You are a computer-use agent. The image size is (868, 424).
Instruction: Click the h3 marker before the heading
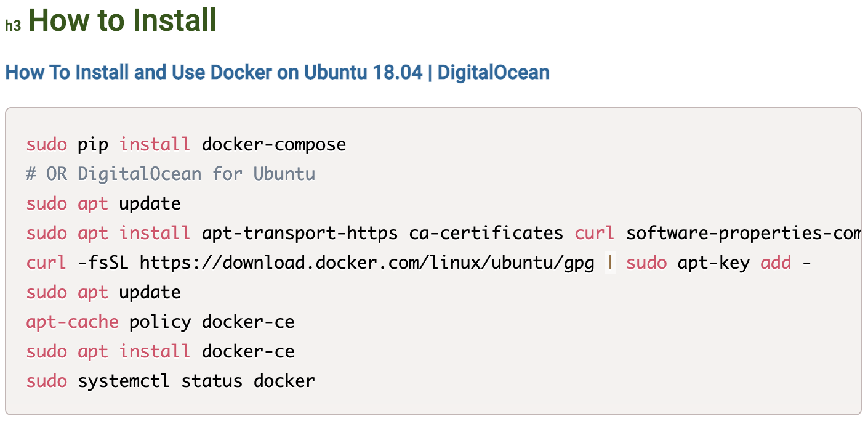[x=13, y=26]
